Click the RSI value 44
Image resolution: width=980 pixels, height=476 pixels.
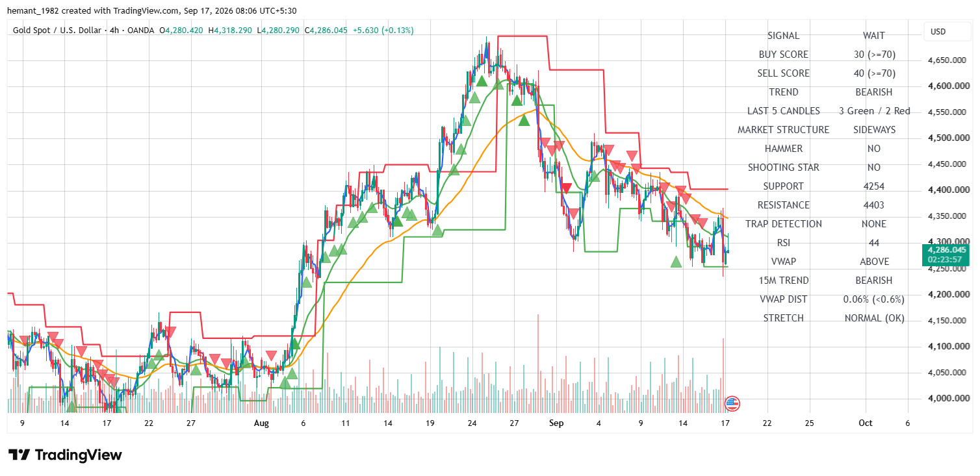tap(874, 243)
